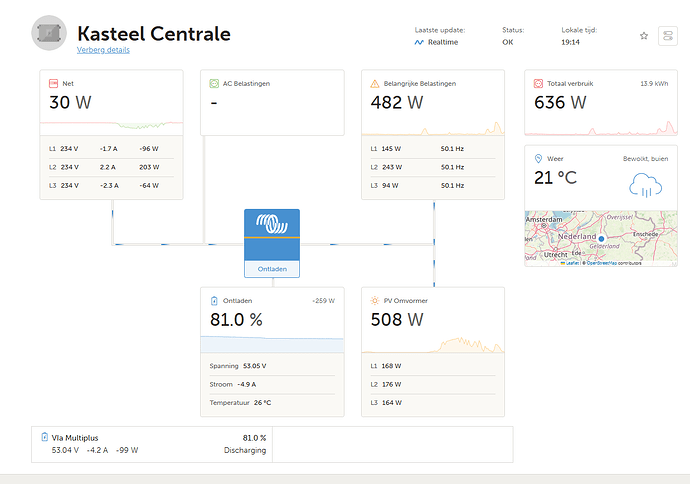Click the Kasteel Centrale title

154,33
